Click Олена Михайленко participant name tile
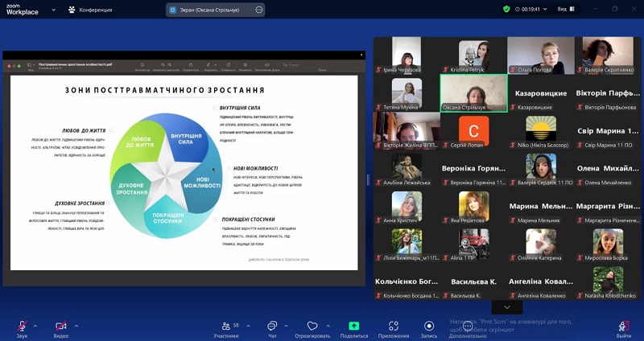Viewport: 644px width, 341px height. 608,169
